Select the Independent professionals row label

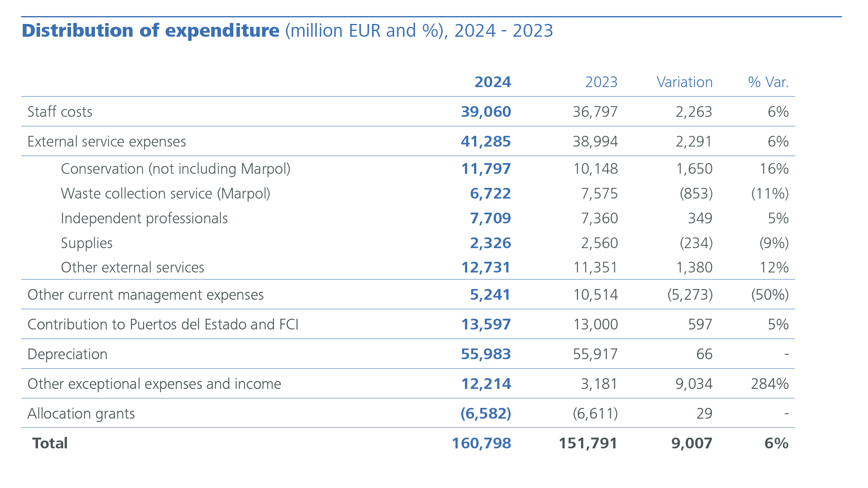coord(144,218)
